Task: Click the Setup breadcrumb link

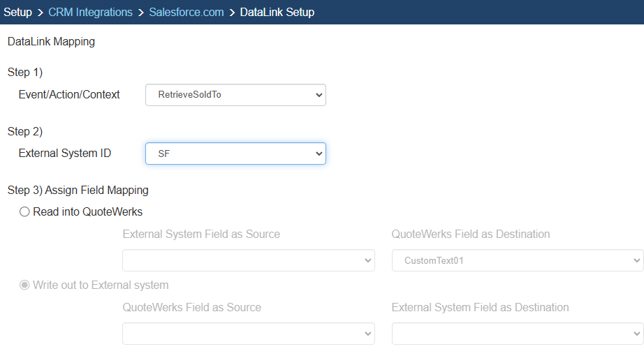Action: [x=18, y=12]
